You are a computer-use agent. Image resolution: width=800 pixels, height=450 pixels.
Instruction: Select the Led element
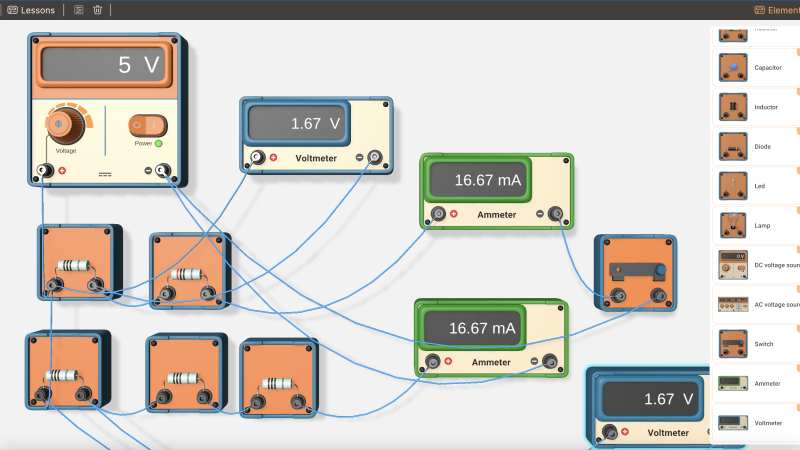[757, 186]
